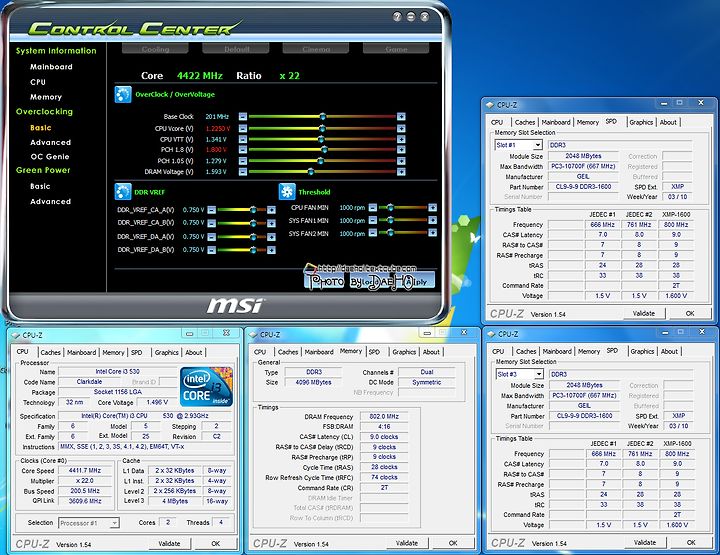This screenshot has height=555, width=720.
Task: Click the DDR VREF section icon
Action: pos(123,191)
